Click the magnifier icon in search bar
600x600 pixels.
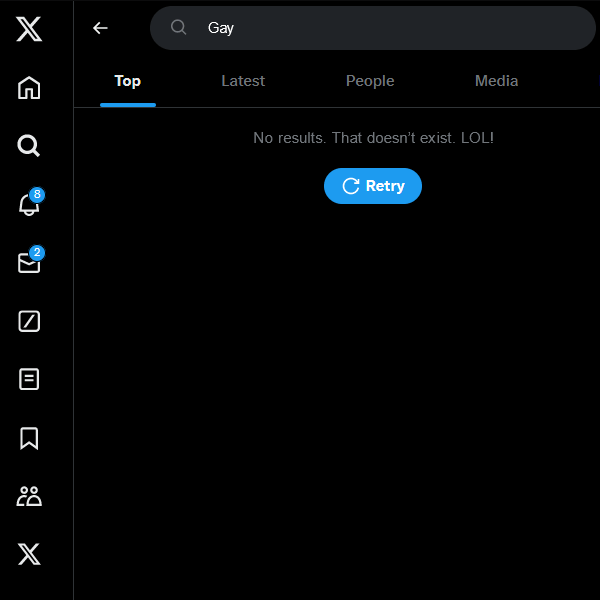point(179,28)
